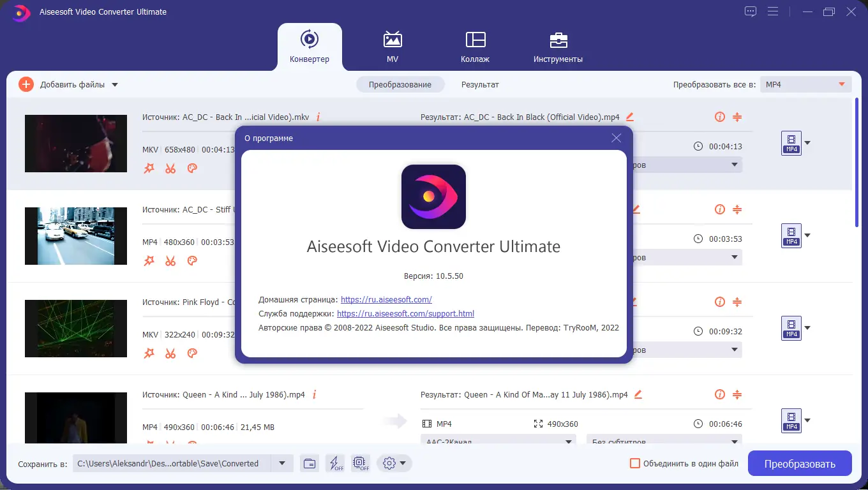The image size is (868, 490).
Task: Expand subtitle dropdown in the 00:03:53 row
Action: [734, 258]
